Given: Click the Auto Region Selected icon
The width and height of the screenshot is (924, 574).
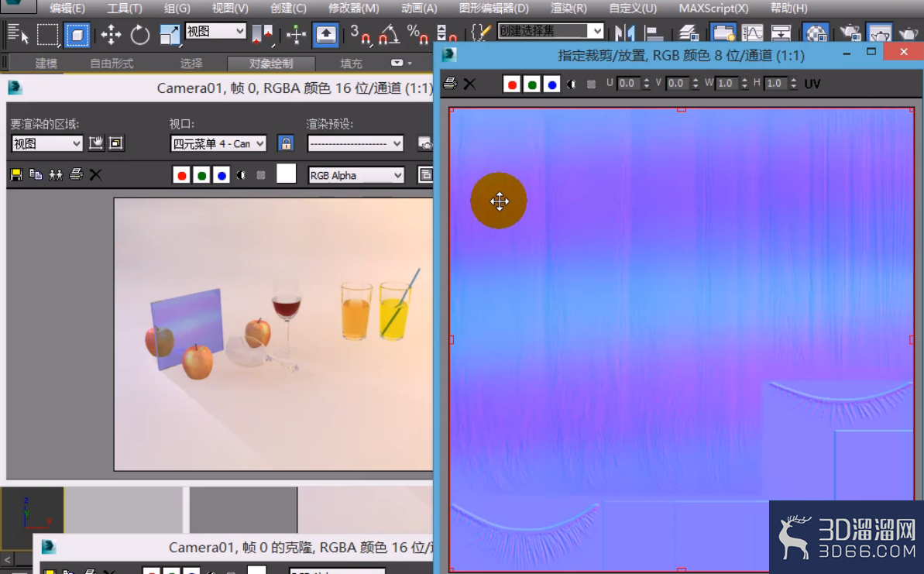Looking at the screenshot, I should pos(116,143).
